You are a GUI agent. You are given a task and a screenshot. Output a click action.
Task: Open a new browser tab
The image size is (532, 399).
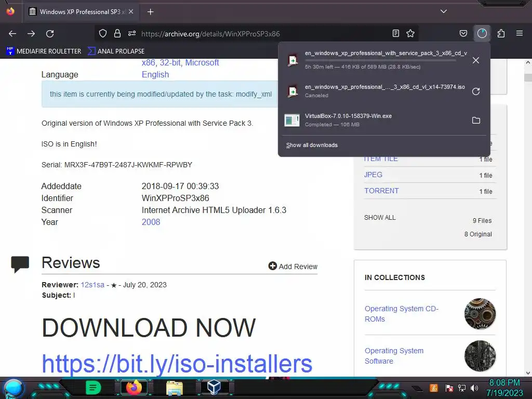click(150, 12)
